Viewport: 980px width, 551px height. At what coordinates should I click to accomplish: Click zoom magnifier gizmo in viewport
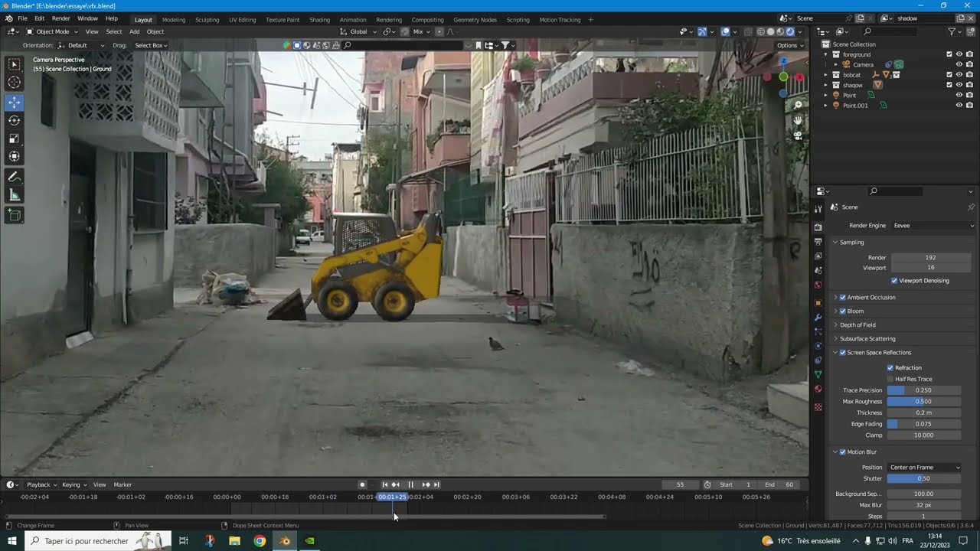coord(798,105)
